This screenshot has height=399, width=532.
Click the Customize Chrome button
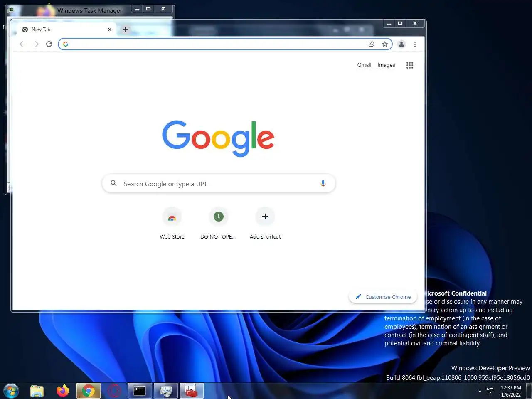[x=383, y=297]
